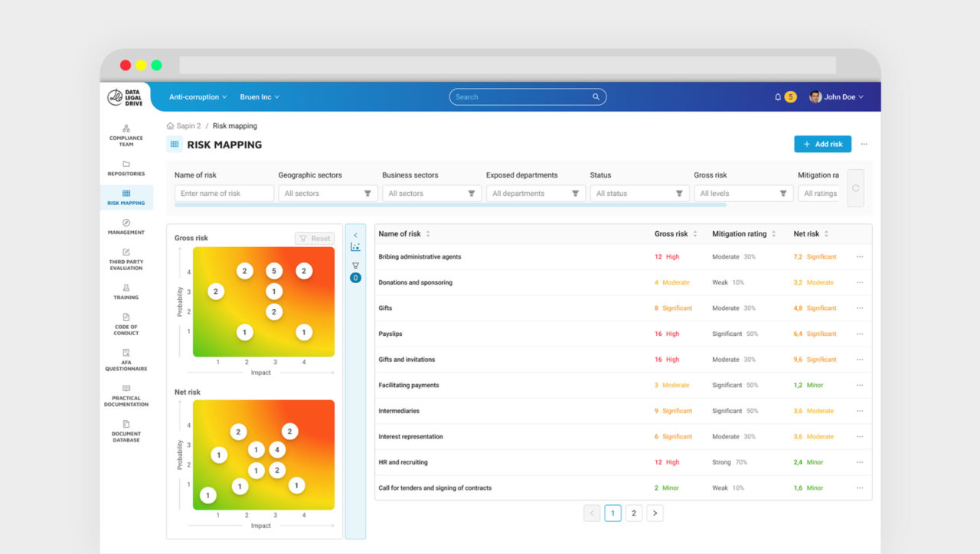
Task: Click John Doe avatar picture
Action: (x=815, y=97)
